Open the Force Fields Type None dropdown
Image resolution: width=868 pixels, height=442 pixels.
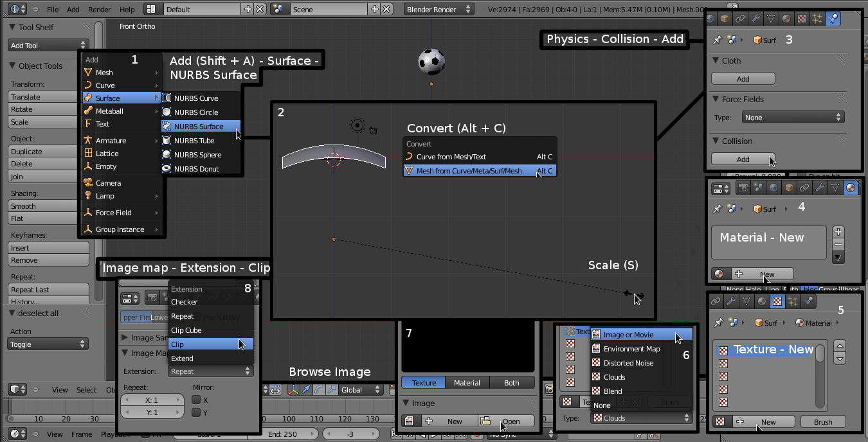792,118
